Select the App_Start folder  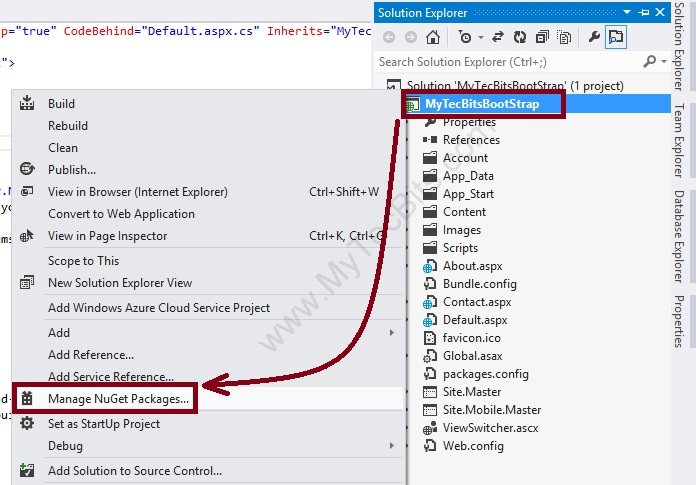point(468,194)
